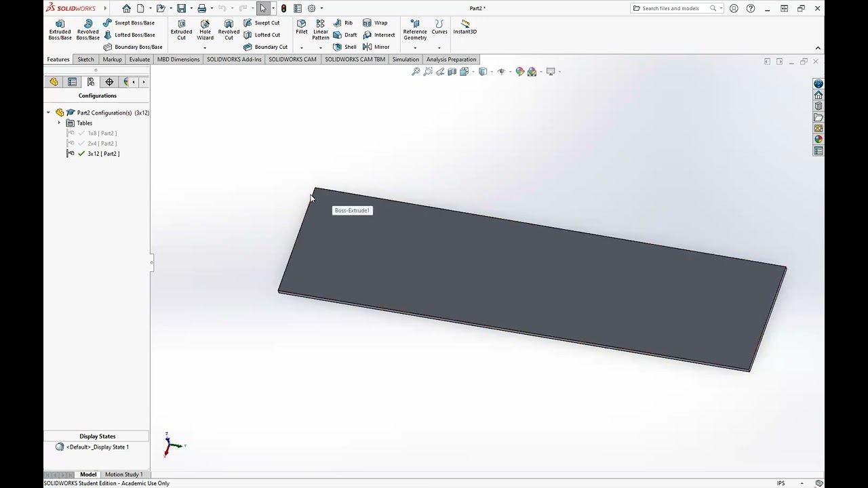
Task: Choose Lofted Boss/Base feature
Action: pos(129,35)
